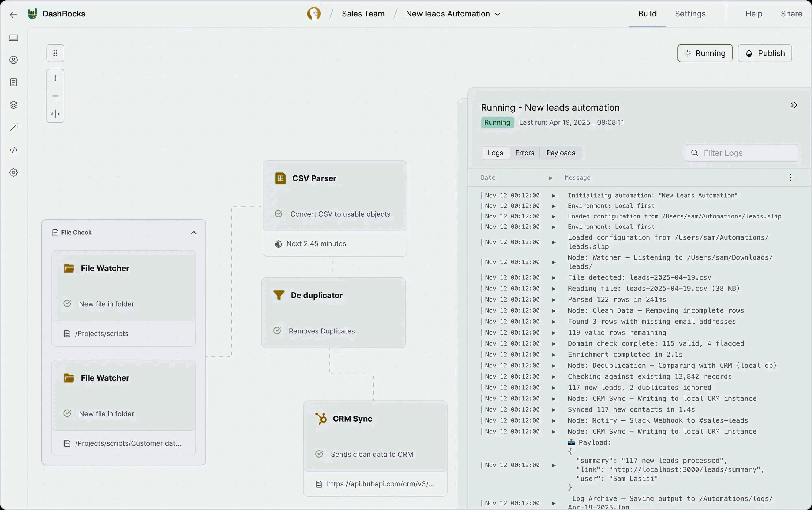Open the layers sidebar icon
812x510 pixels.
pos(14,105)
